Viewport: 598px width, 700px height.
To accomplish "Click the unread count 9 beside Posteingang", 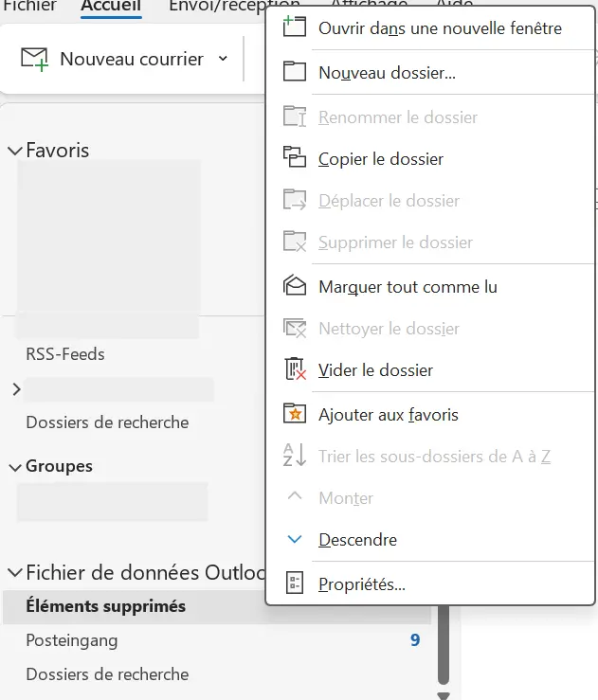I will tap(415, 640).
